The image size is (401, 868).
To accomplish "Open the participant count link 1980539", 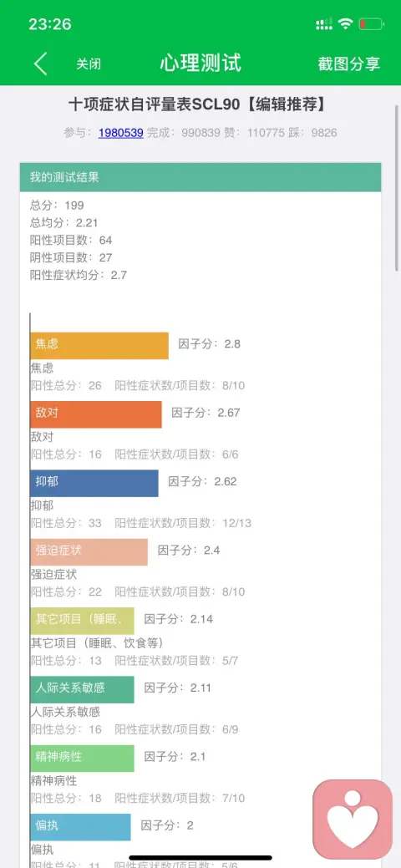I will [x=121, y=133].
